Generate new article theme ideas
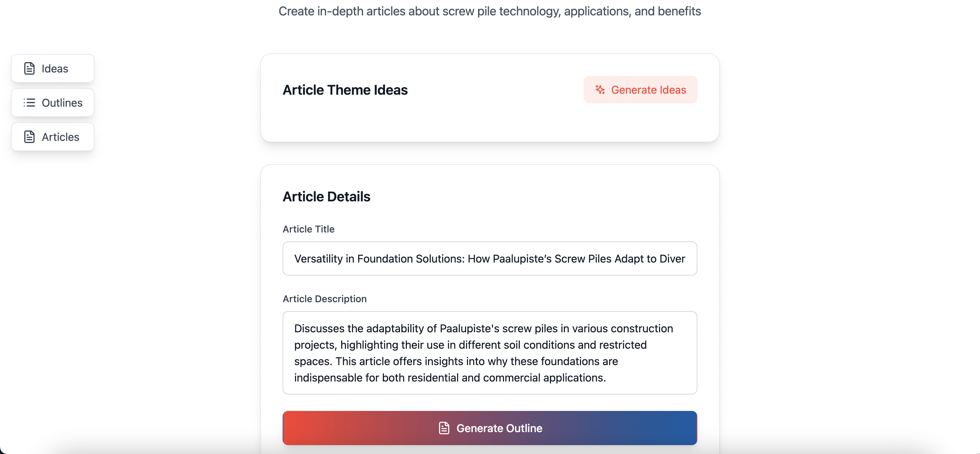This screenshot has width=980, height=454. pos(640,90)
